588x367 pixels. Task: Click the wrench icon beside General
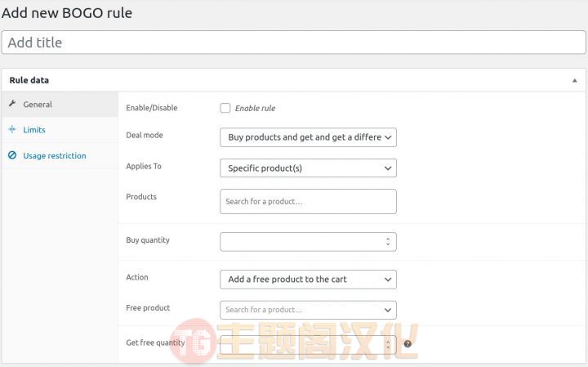point(12,104)
